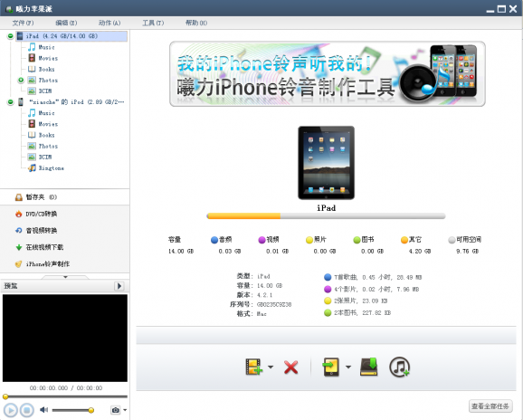Open the 文件 menu
The image size is (523, 420).
coord(23,23)
